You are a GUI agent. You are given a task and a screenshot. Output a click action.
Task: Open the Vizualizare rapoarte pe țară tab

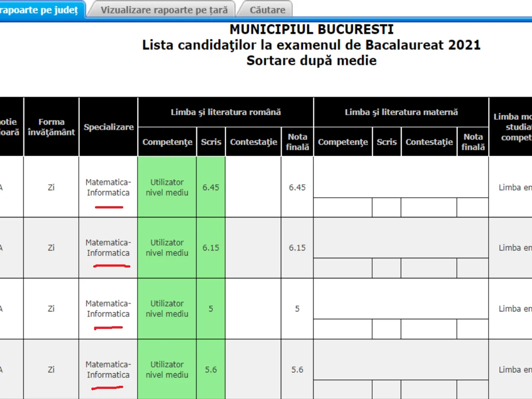(164, 10)
